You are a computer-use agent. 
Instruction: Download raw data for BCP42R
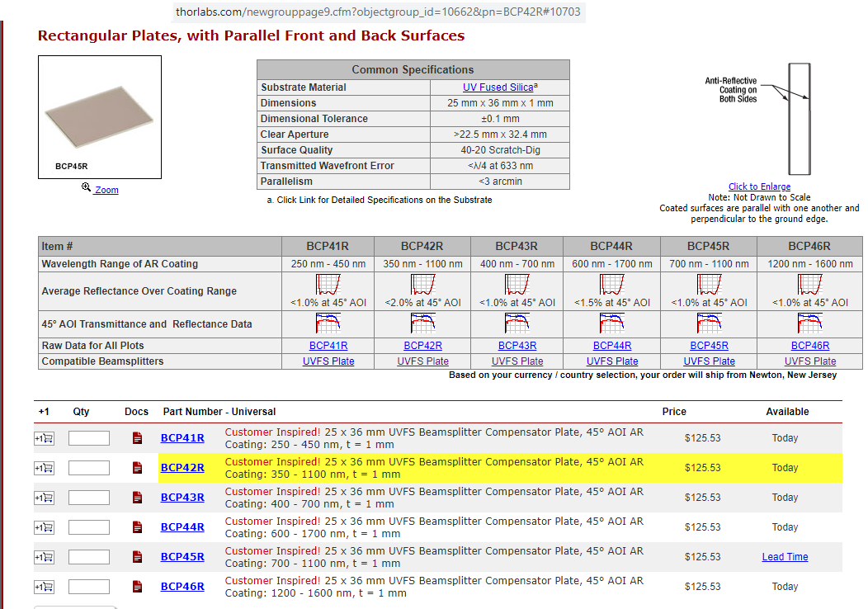423,346
